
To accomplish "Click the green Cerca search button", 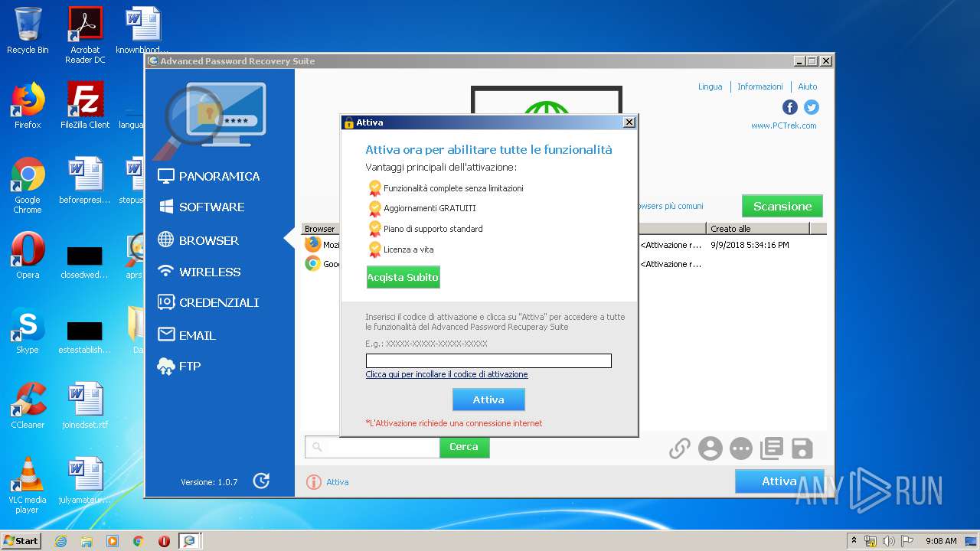I will pyautogui.click(x=464, y=447).
